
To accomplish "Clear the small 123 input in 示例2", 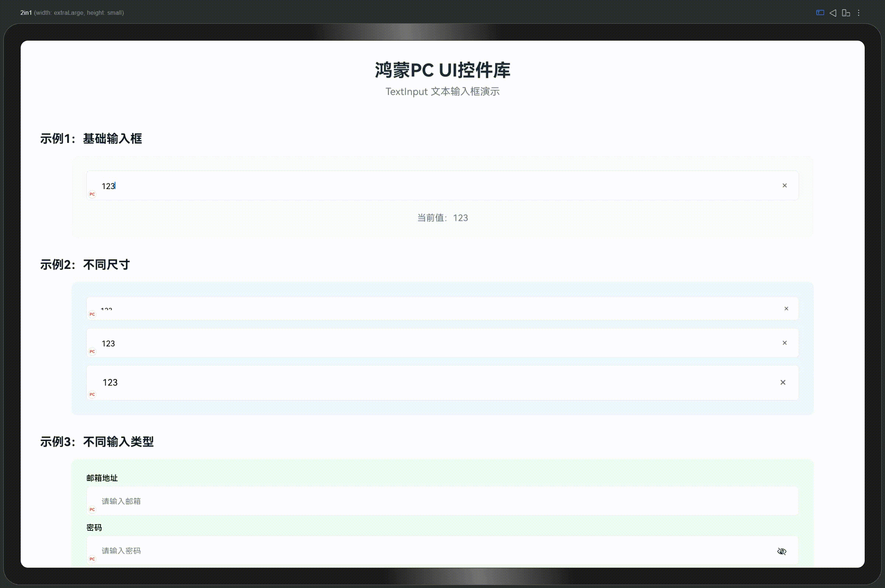I will coord(786,309).
